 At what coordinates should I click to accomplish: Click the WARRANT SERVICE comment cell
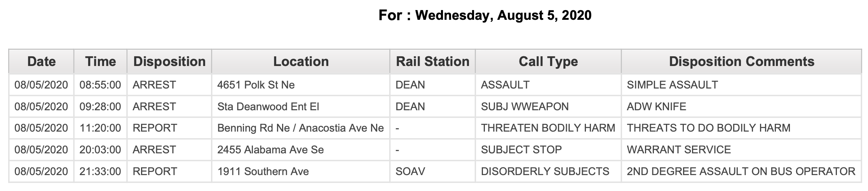(x=741, y=150)
